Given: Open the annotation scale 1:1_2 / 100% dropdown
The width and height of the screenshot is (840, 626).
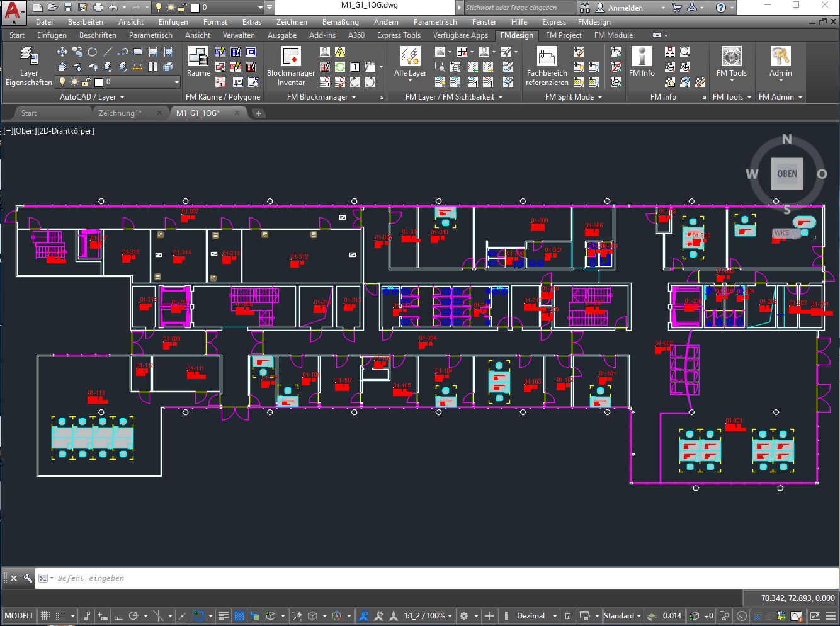Looking at the screenshot, I should (428, 615).
